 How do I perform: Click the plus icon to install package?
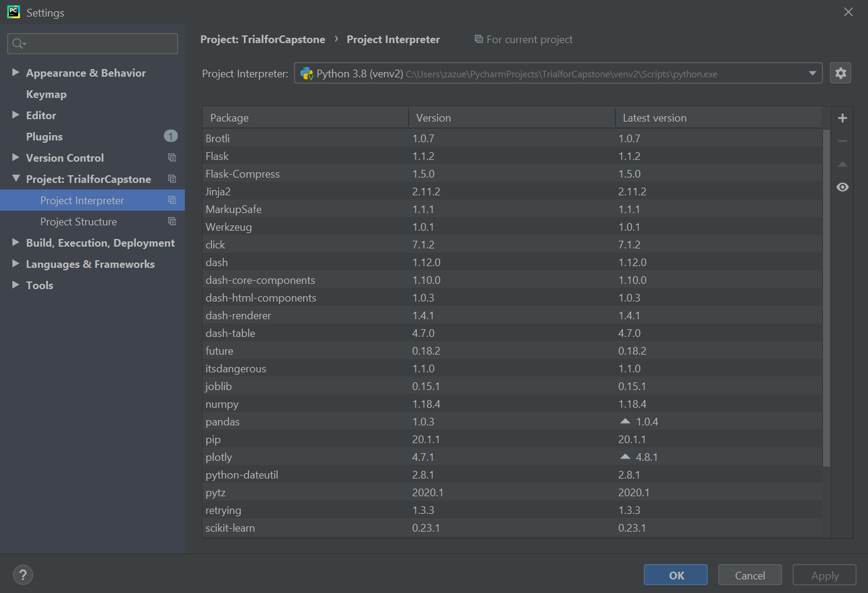[843, 118]
